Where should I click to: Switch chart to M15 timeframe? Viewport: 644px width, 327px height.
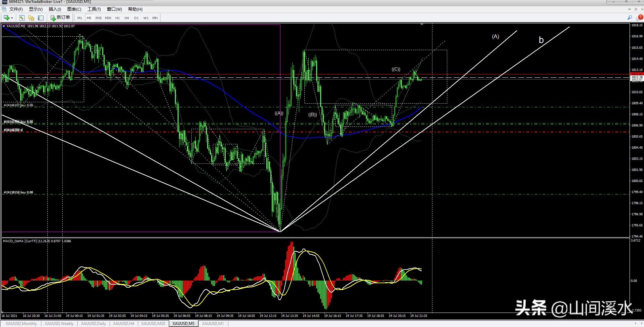pos(99,18)
